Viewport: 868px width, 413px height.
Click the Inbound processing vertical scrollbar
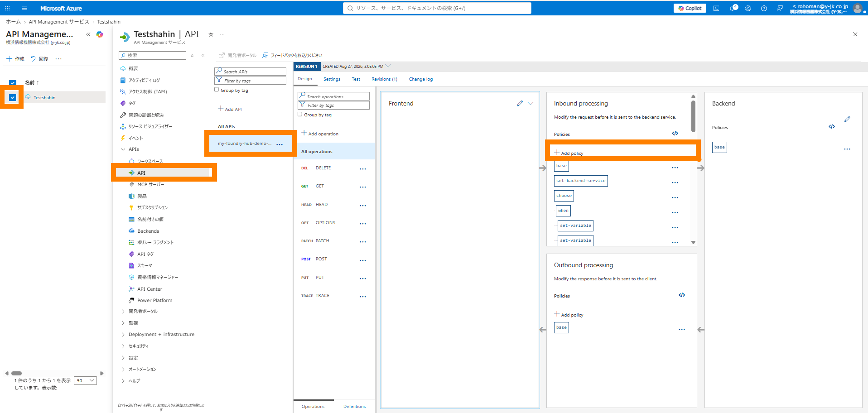pyautogui.click(x=693, y=116)
